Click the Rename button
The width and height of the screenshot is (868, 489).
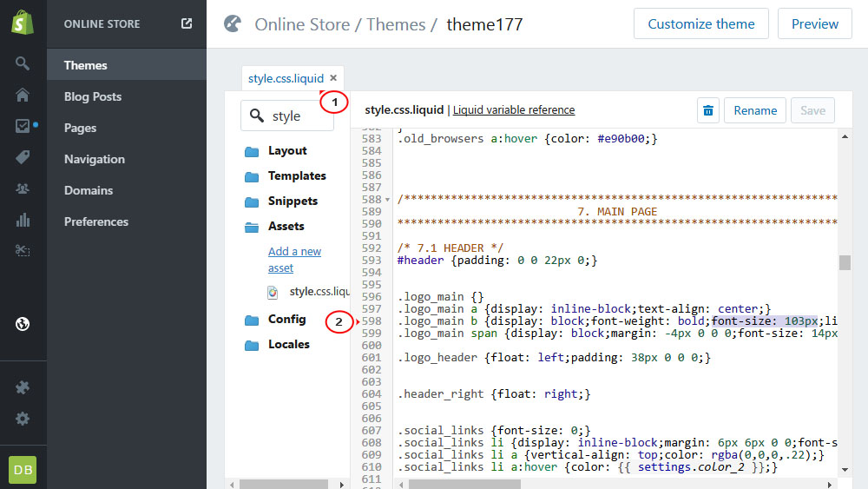click(x=755, y=110)
